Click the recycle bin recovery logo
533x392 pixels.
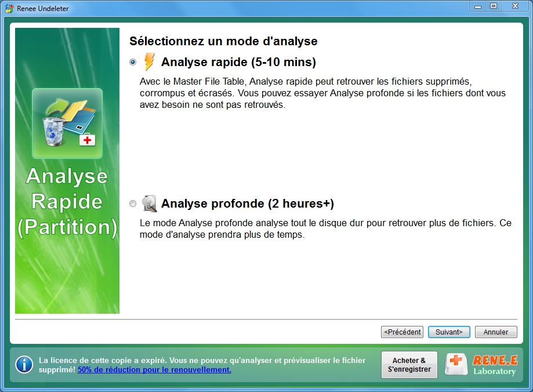pyautogui.click(x=67, y=123)
